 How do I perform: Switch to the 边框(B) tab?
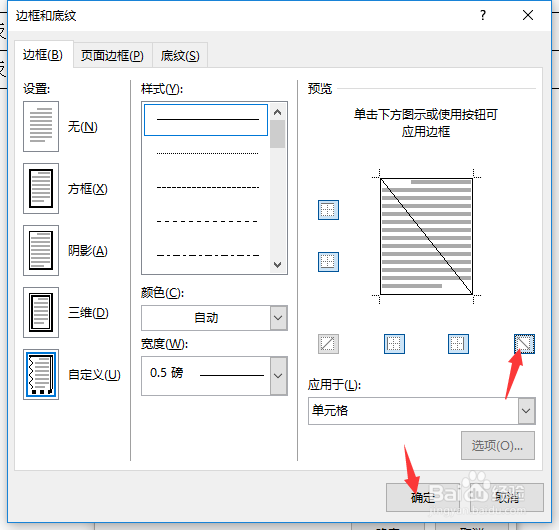click(43, 55)
